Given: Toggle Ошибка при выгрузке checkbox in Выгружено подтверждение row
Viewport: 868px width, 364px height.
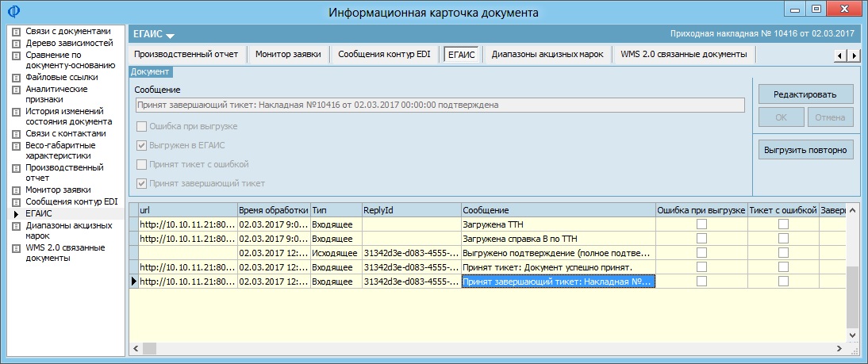Looking at the screenshot, I should [x=701, y=253].
